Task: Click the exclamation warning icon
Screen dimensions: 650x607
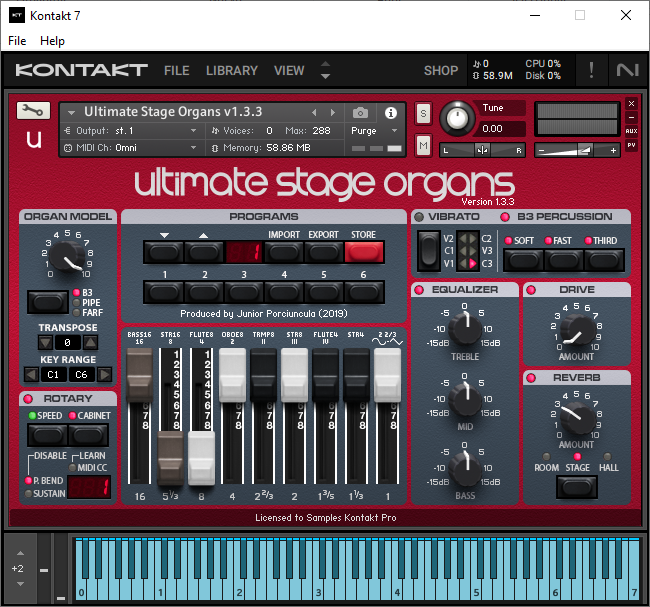Action: tap(592, 70)
